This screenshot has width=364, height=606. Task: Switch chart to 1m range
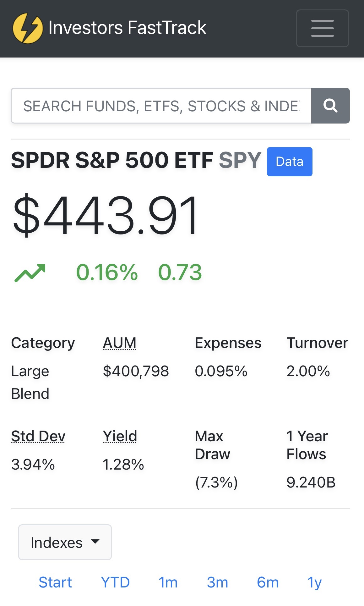168,582
